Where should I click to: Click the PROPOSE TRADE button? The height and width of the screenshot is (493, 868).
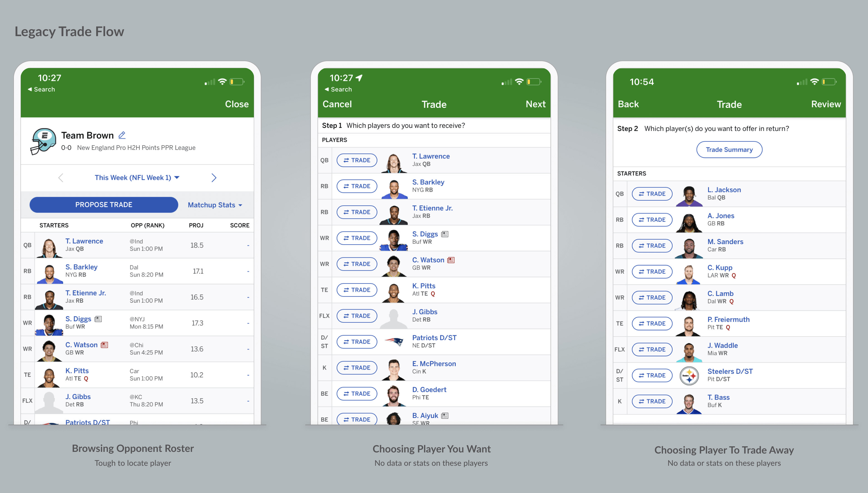pyautogui.click(x=104, y=205)
